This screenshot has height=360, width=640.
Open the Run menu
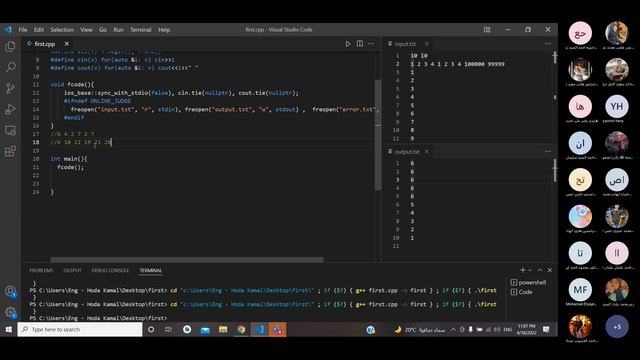(118, 30)
